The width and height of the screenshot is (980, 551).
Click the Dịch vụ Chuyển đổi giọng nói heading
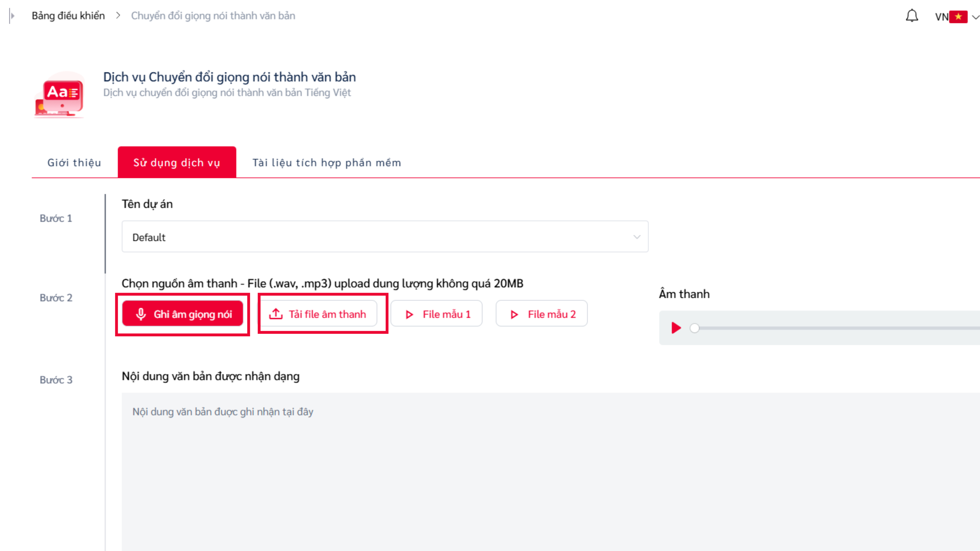pyautogui.click(x=229, y=77)
